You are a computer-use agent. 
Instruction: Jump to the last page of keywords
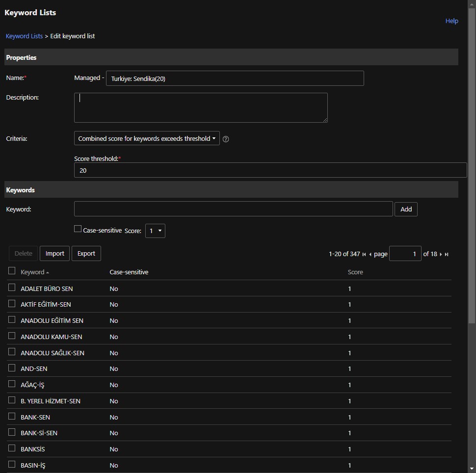[x=447, y=254]
